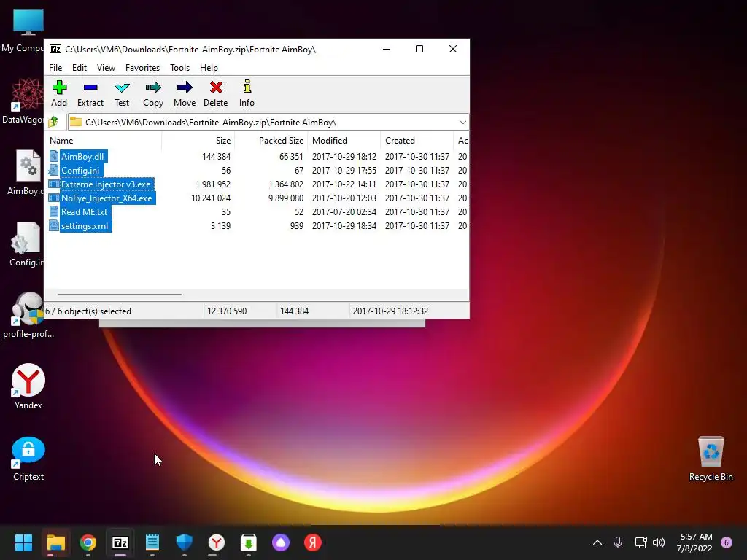Click the horizontal scrollbar of file list
The width and height of the screenshot is (747, 560).
(119, 295)
